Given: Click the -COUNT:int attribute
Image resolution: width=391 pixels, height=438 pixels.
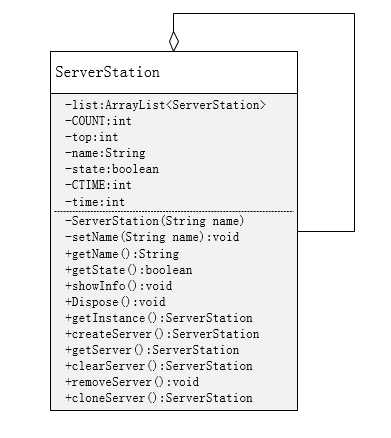Looking at the screenshot, I should (x=98, y=121).
